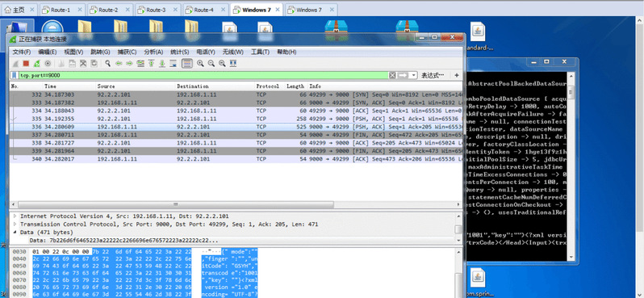Expand Internet Protocol Version 4 row
The width and height of the screenshot is (644, 298).
[x=15, y=216]
